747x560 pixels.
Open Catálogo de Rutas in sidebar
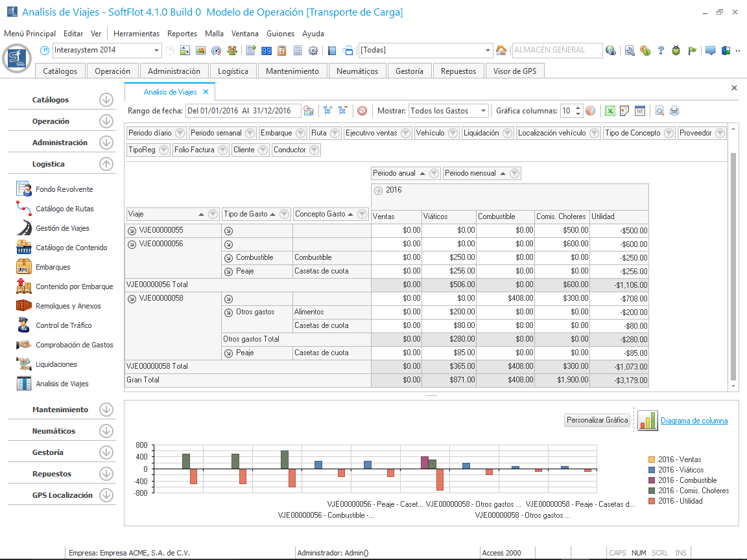(64, 209)
